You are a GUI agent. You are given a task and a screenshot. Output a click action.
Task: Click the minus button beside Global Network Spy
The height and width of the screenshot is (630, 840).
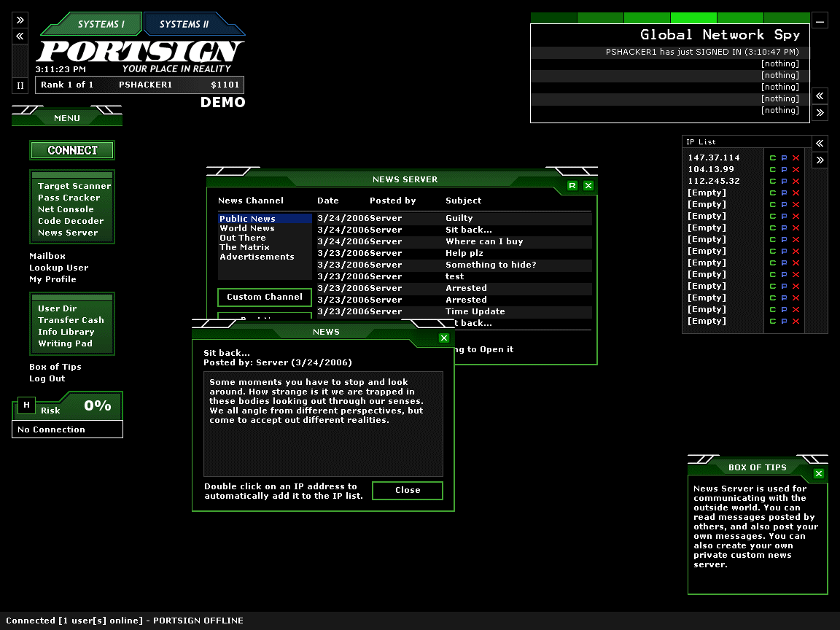tap(820, 21)
